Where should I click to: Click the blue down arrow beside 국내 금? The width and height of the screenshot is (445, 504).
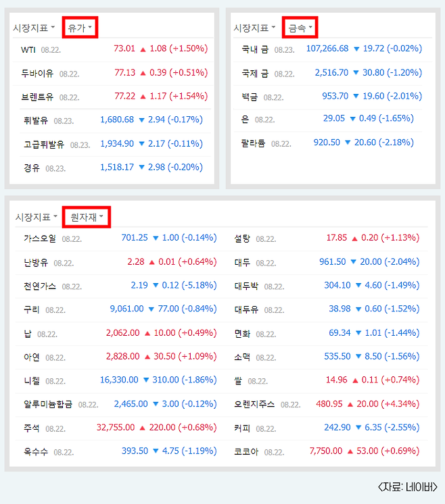(x=356, y=49)
